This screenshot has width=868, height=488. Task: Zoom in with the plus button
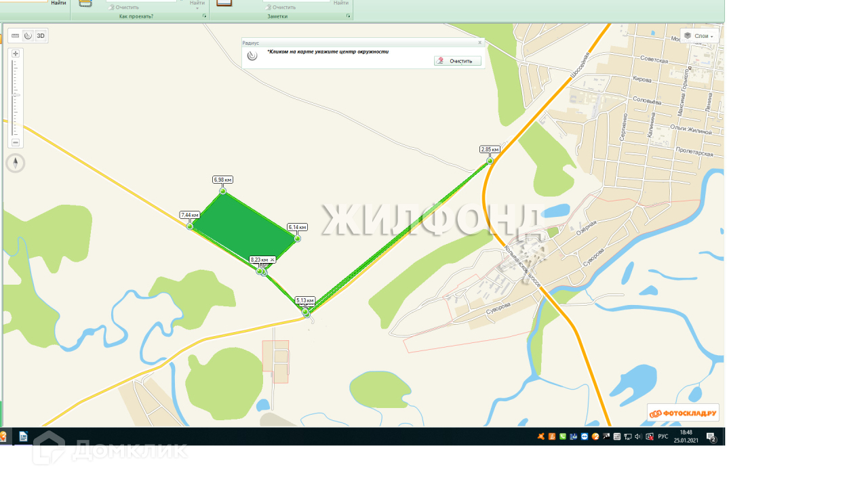16,54
